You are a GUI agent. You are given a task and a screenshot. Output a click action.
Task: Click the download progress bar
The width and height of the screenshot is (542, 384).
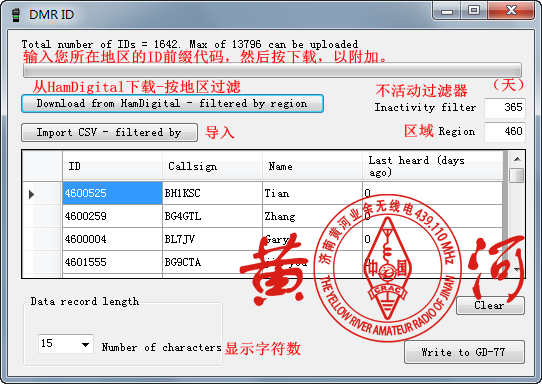click(272, 69)
